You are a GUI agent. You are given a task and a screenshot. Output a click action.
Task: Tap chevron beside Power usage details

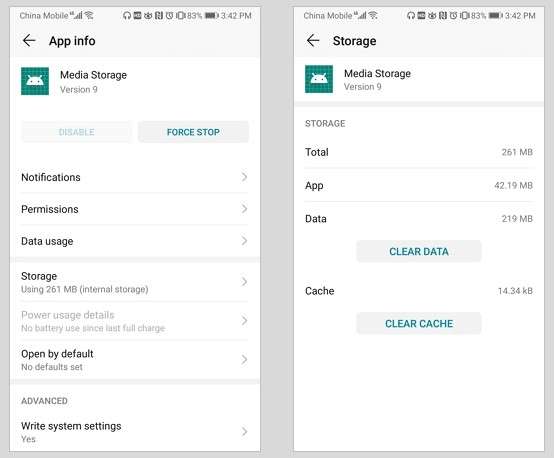pyautogui.click(x=244, y=321)
